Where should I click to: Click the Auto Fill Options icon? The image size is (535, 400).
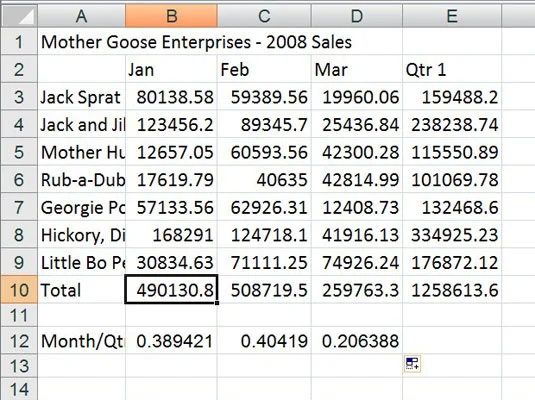412,364
